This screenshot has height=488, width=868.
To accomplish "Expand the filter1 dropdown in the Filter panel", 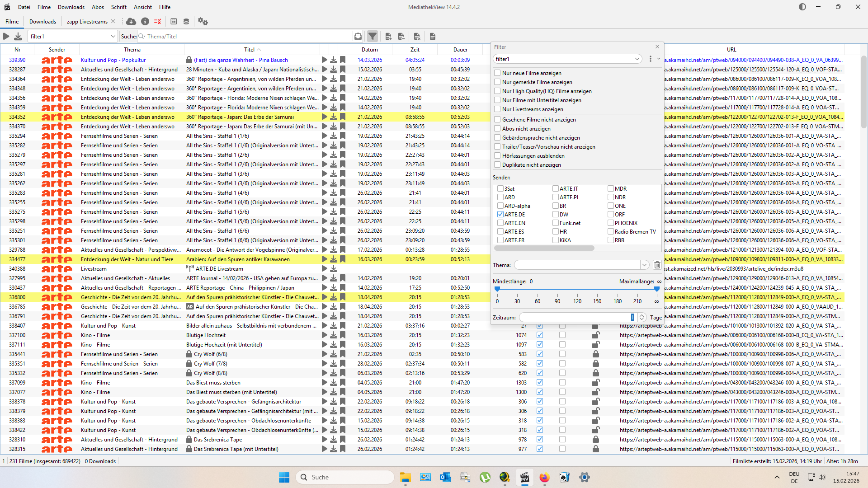I will pyautogui.click(x=637, y=59).
